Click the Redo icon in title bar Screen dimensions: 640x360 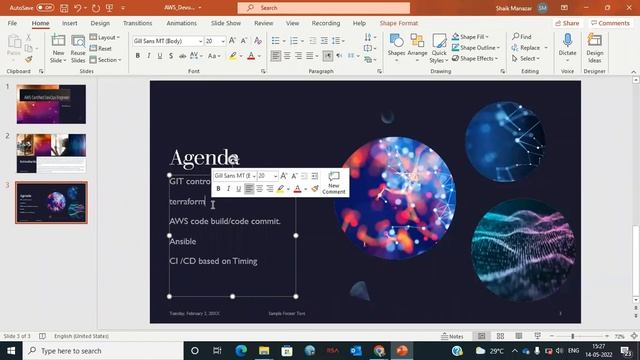(x=96, y=8)
